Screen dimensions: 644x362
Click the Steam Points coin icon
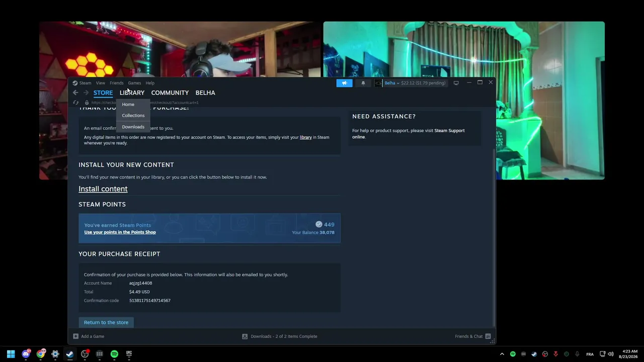point(318,224)
